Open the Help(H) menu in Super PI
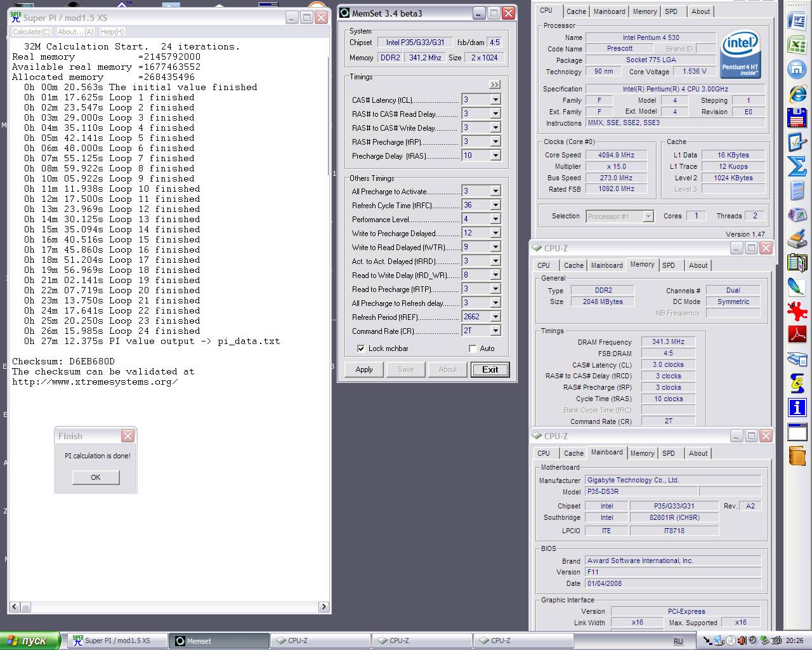The image size is (812, 650). coord(112,32)
